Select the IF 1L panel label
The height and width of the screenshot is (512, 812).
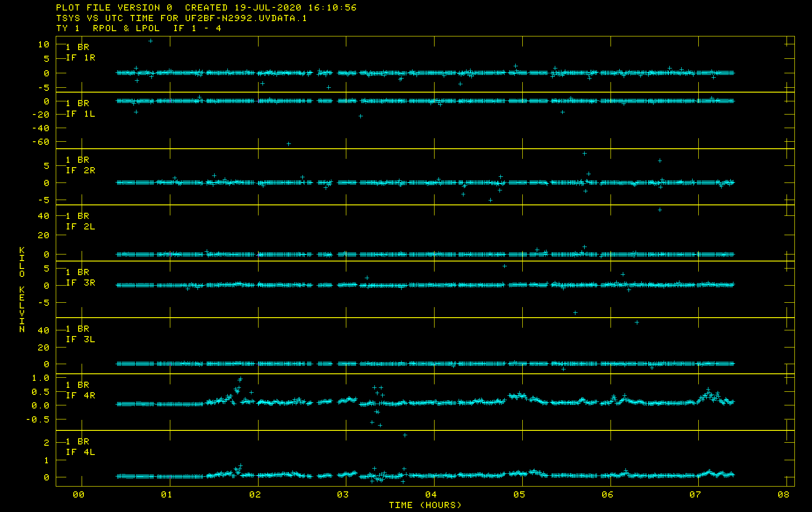coord(80,114)
